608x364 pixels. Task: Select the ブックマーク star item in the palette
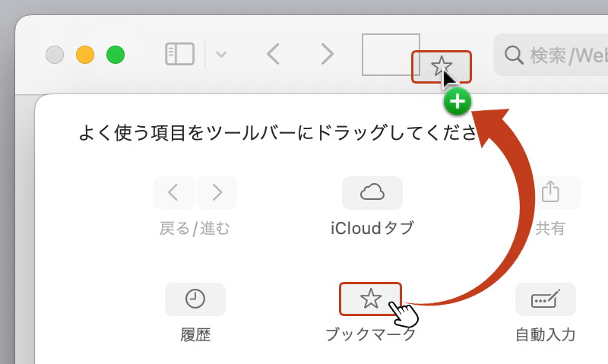point(370,299)
